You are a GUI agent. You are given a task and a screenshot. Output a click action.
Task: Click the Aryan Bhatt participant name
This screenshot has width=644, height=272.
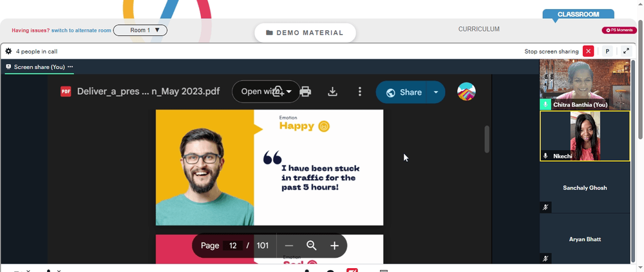pos(585,239)
